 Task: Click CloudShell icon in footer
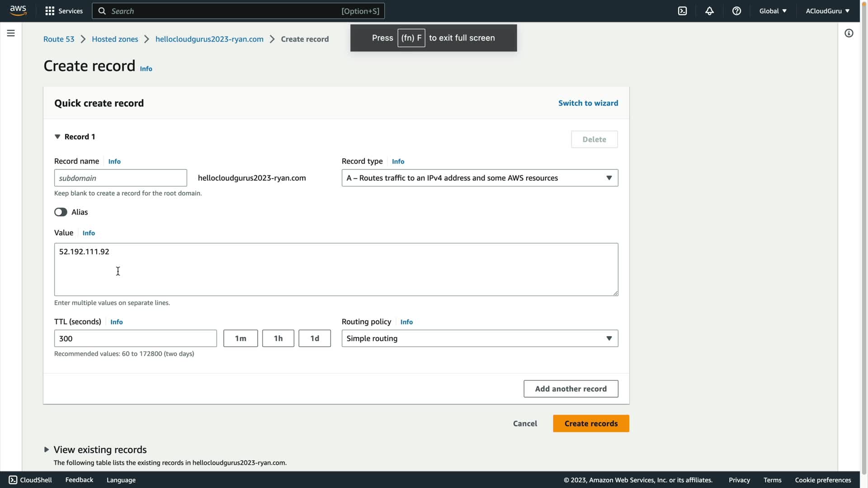13,480
